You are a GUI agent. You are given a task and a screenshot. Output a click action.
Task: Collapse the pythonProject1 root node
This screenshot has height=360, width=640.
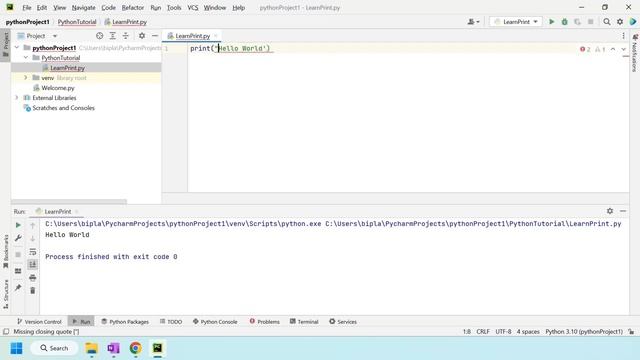(17, 48)
